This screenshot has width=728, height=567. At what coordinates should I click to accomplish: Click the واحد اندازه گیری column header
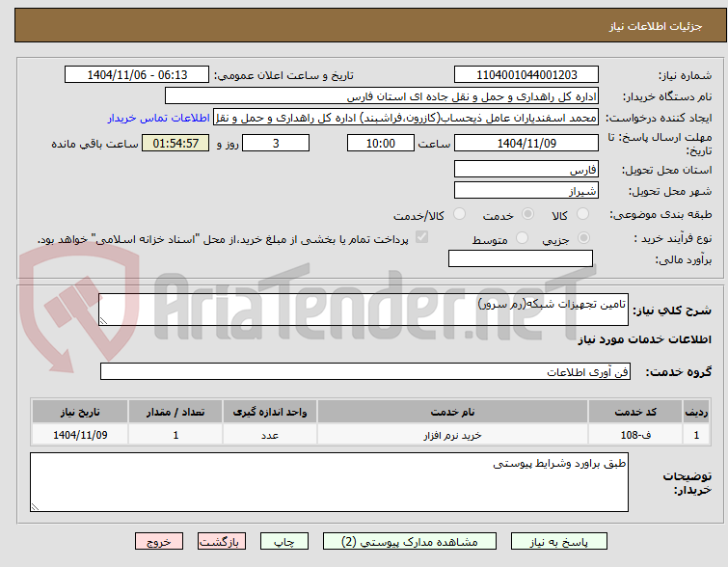click(270, 412)
